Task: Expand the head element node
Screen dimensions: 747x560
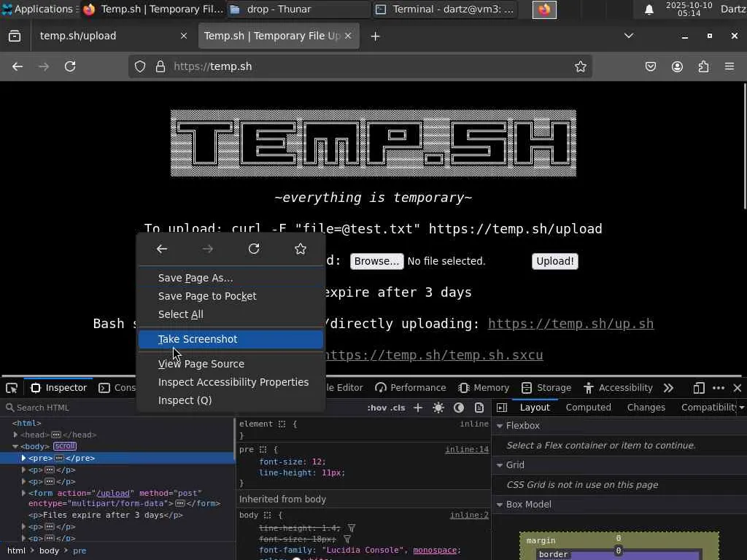Action: coord(16,435)
